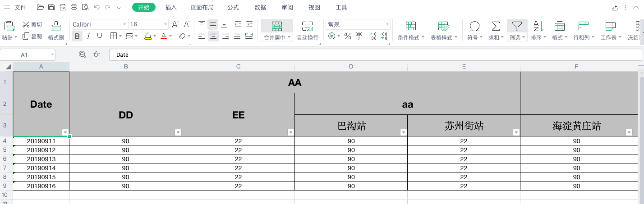Image resolution: width=644 pixels, height=204 pixels.
Task: Switch to the 数据 tab
Action: coord(260,8)
